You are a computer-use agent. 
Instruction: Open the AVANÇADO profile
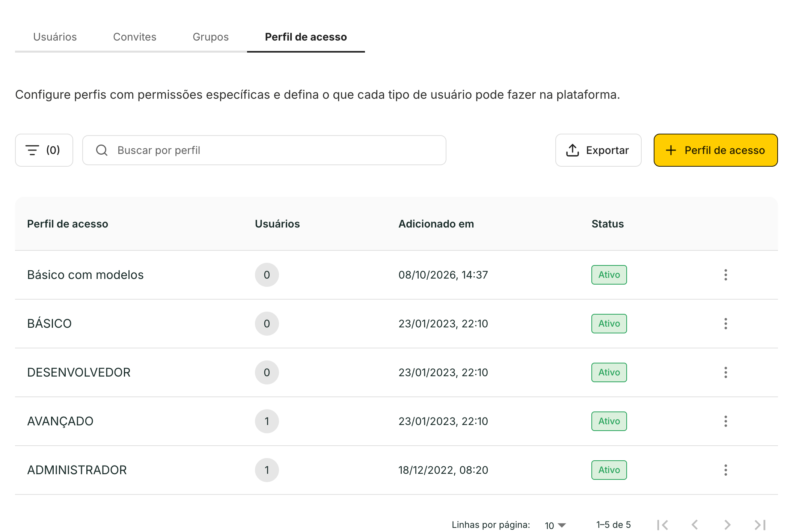point(60,421)
